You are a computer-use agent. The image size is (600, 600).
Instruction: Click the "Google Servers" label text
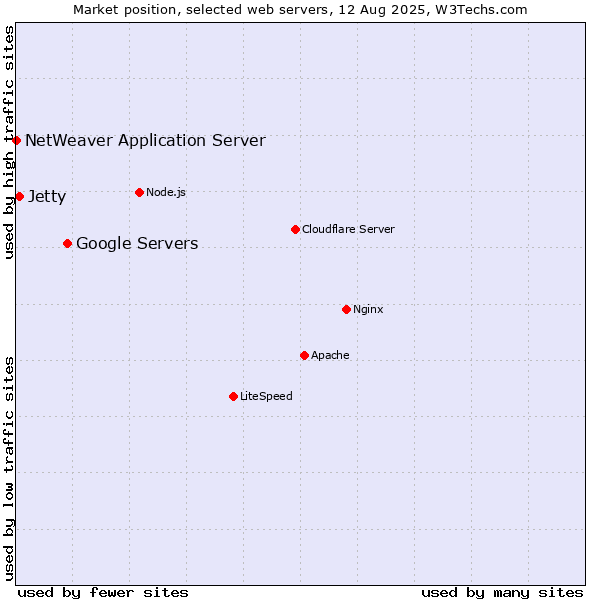137,244
